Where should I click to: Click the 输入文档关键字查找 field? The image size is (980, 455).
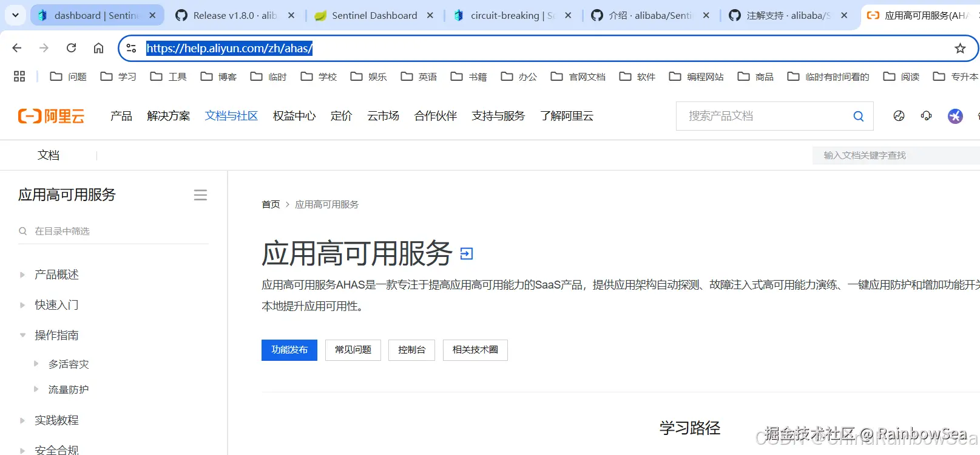(x=896, y=156)
